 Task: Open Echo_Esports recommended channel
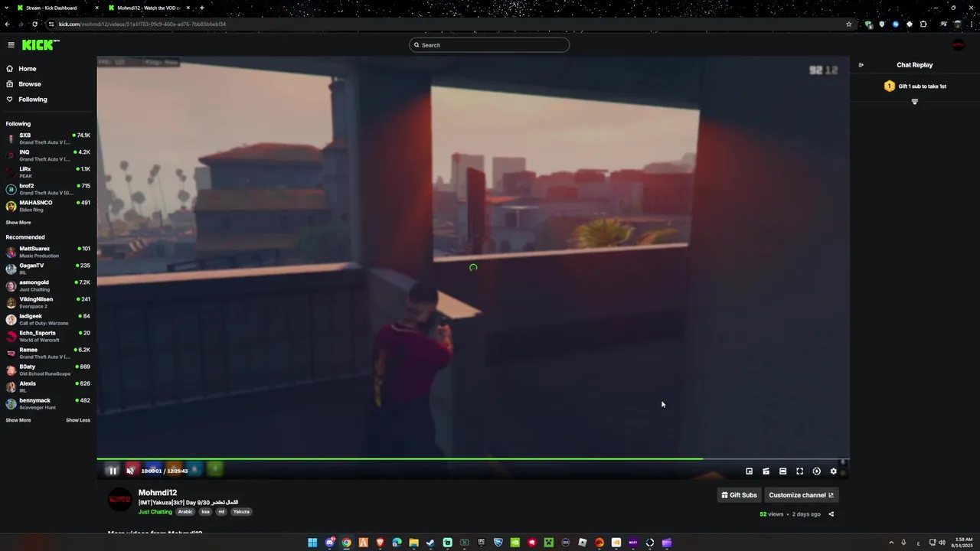pos(48,336)
